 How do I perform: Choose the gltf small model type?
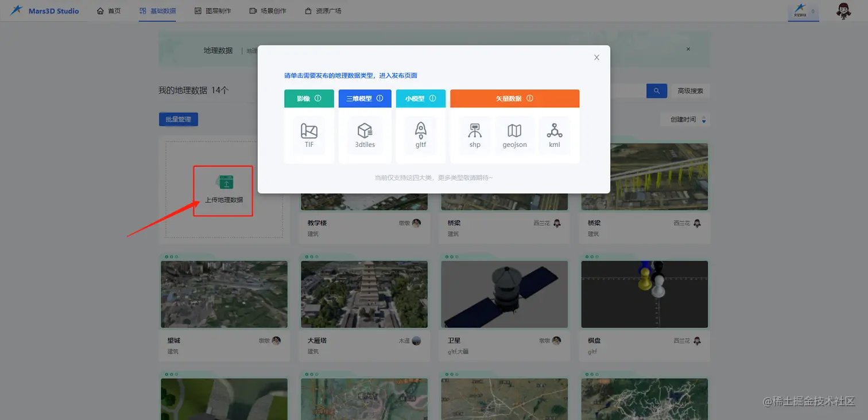(420, 135)
